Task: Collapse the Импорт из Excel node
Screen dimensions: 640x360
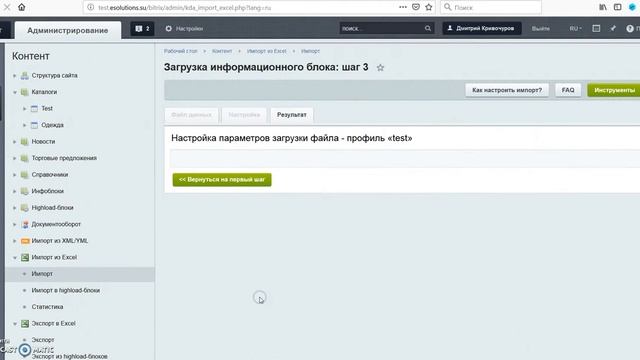Action: pyautogui.click(x=14, y=258)
